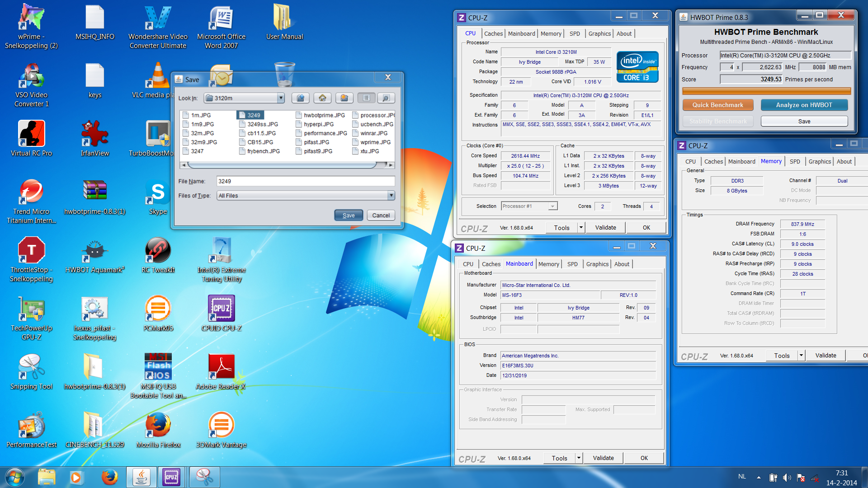Viewport: 868px width, 488px height.
Task: Select file 1m.JPG in the list
Action: point(197,115)
